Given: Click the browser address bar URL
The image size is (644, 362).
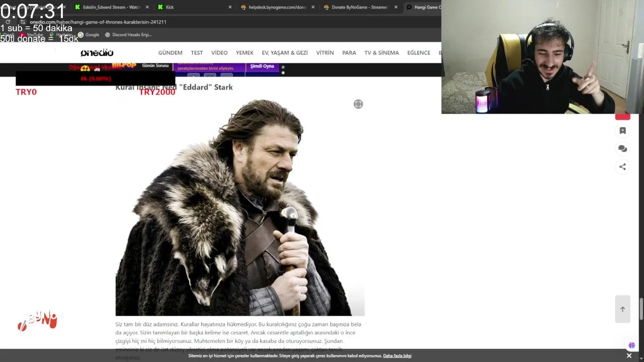Looking at the screenshot, I should (x=98, y=22).
